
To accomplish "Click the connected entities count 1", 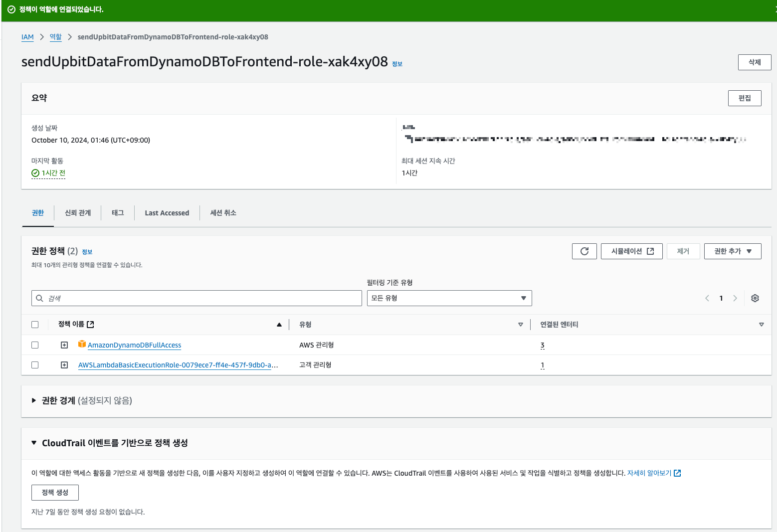I will point(543,365).
